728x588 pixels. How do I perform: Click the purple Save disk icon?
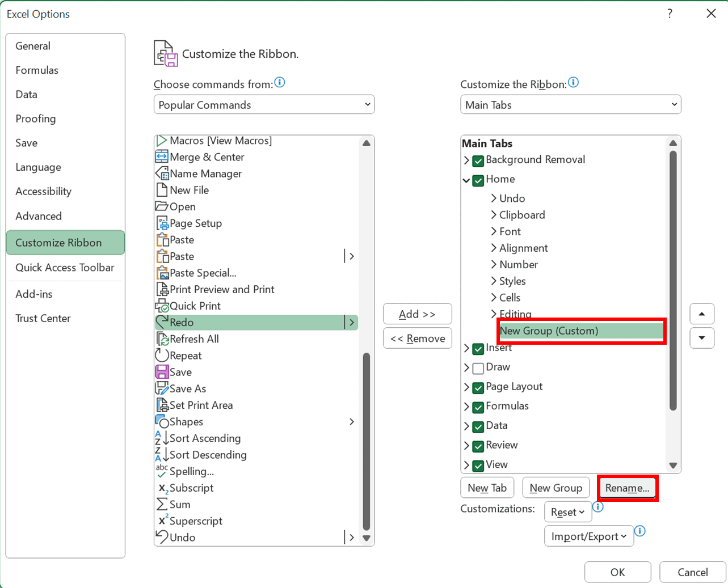[162, 372]
